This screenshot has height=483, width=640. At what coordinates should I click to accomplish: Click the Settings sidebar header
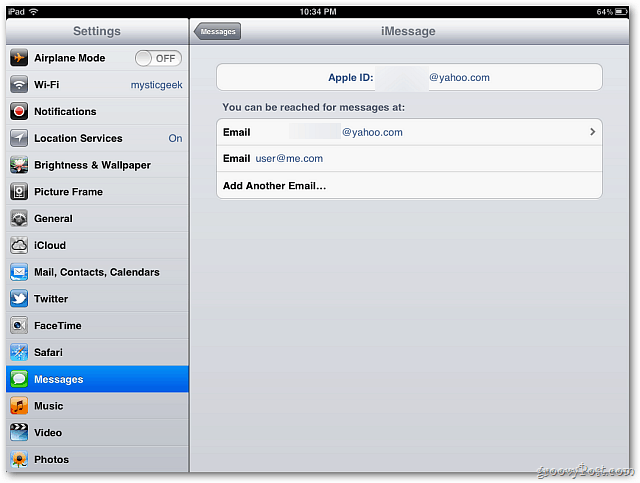97,31
